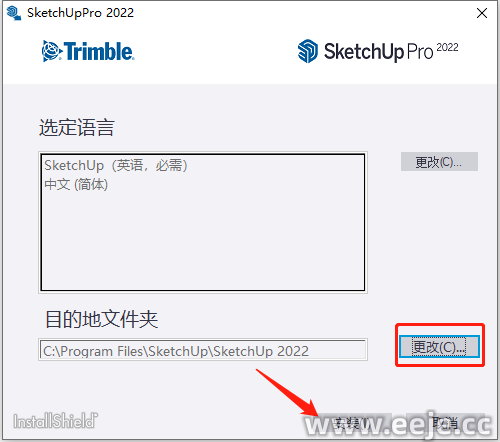Start installation with the 安装(I) button
The width and height of the screenshot is (500, 442).
coord(353,423)
